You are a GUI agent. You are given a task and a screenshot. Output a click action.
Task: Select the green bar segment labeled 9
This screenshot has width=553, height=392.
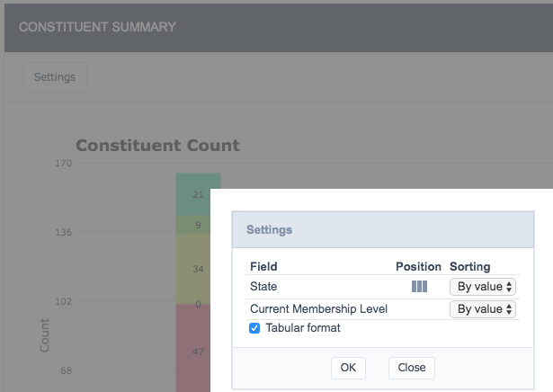(x=193, y=225)
